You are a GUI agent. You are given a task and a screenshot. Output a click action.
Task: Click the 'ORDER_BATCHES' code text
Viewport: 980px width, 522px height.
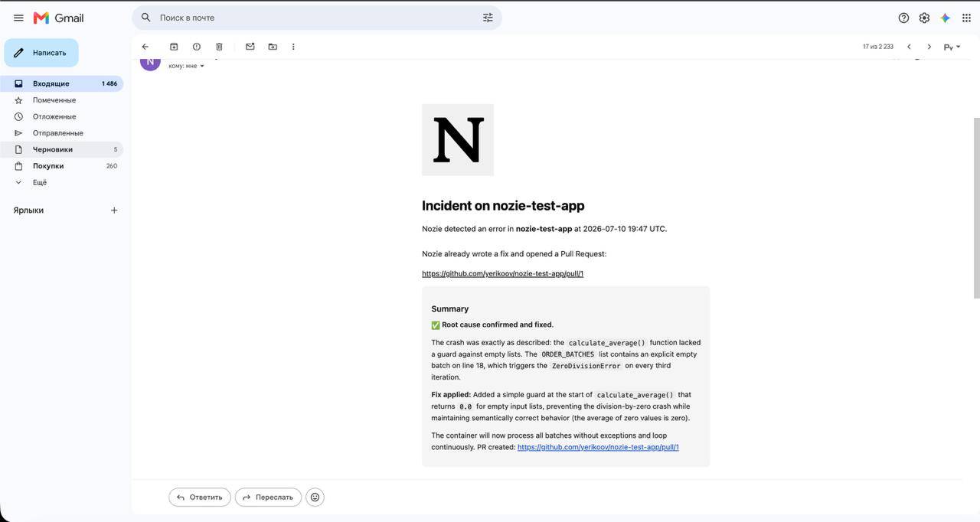click(x=567, y=354)
